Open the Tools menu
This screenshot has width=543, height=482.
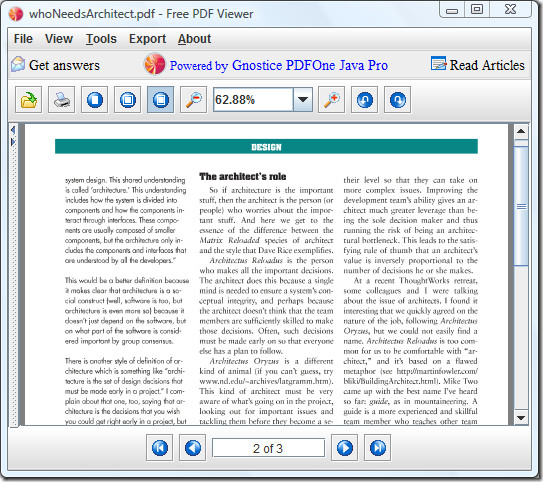point(101,39)
